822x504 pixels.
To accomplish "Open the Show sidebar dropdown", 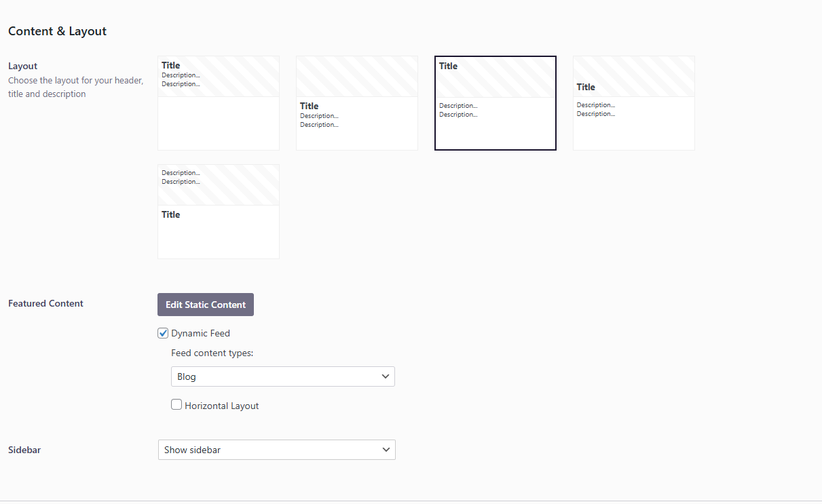I will (276, 450).
